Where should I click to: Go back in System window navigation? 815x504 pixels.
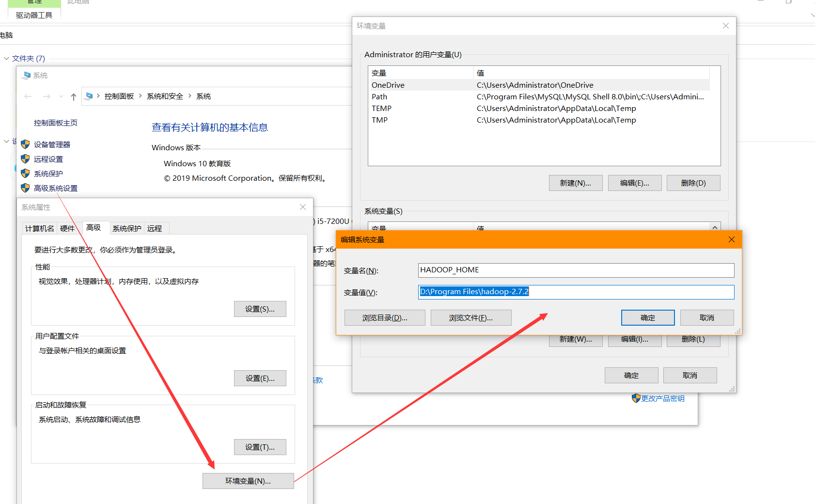(x=28, y=96)
